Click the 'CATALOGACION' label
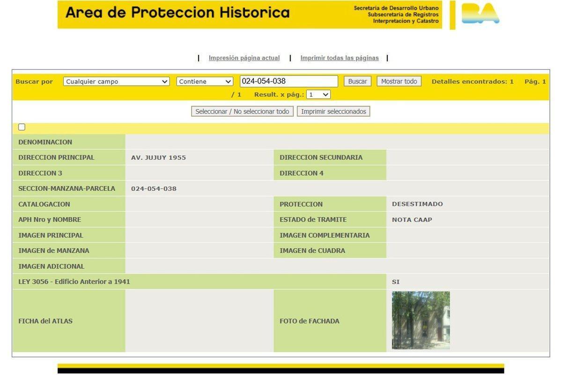This screenshot has height=392, width=562. tap(44, 204)
